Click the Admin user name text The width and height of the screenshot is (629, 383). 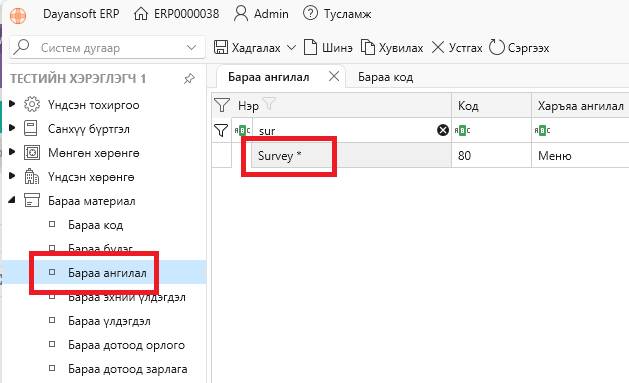[x=271, y=14]
